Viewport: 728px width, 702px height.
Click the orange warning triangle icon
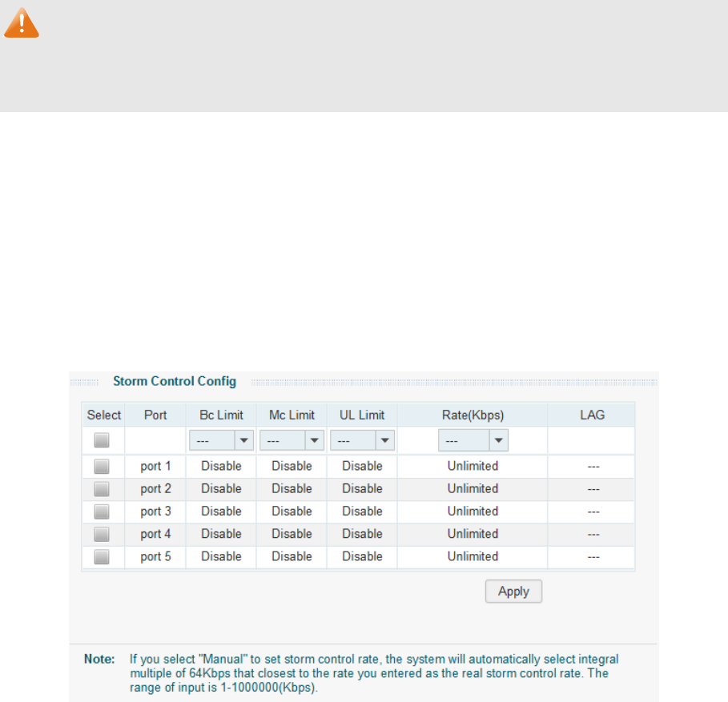tap(22, 23)
